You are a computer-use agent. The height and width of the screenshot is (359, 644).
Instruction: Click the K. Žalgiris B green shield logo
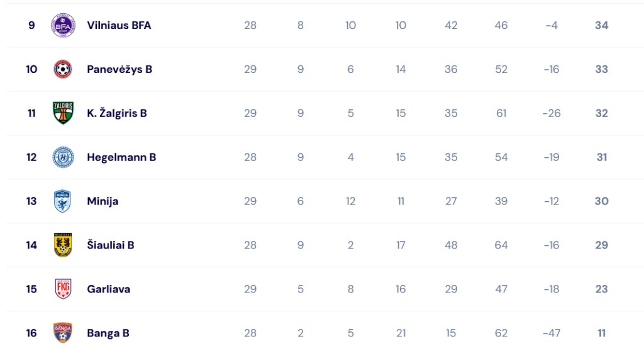[x=63, y=113]
